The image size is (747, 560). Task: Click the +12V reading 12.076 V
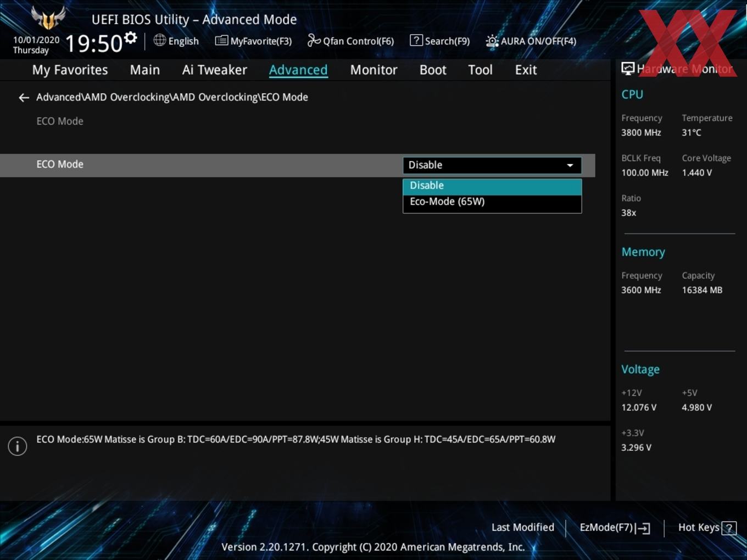(639, 407)
